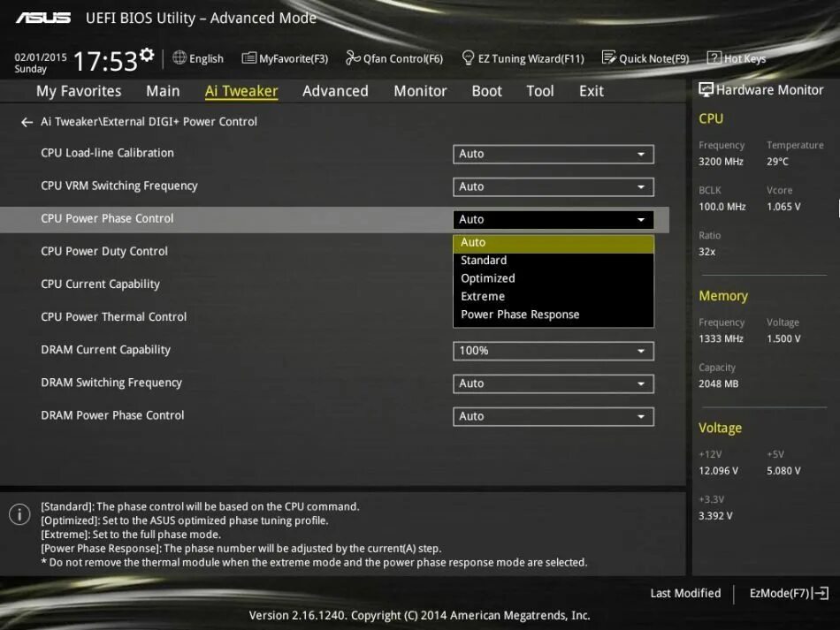Select the Ai Tweaker tab
Image resolution: width=840 pixels, height=630 pixels.
click(x=241, y=91)
